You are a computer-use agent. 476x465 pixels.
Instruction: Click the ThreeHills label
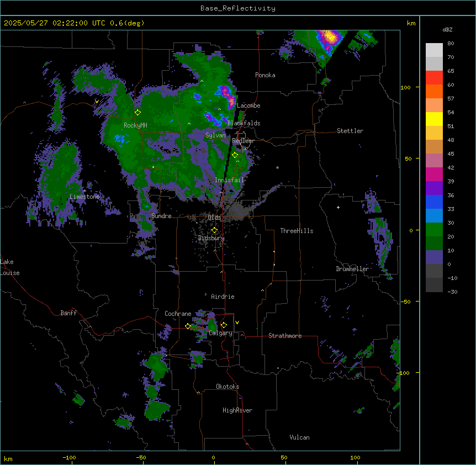pos(297,231)
